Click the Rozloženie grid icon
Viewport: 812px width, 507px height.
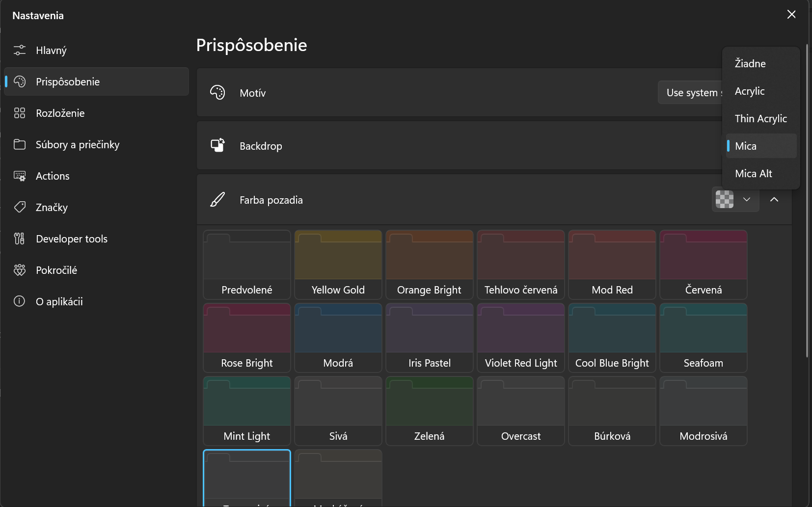click(20, 113)
